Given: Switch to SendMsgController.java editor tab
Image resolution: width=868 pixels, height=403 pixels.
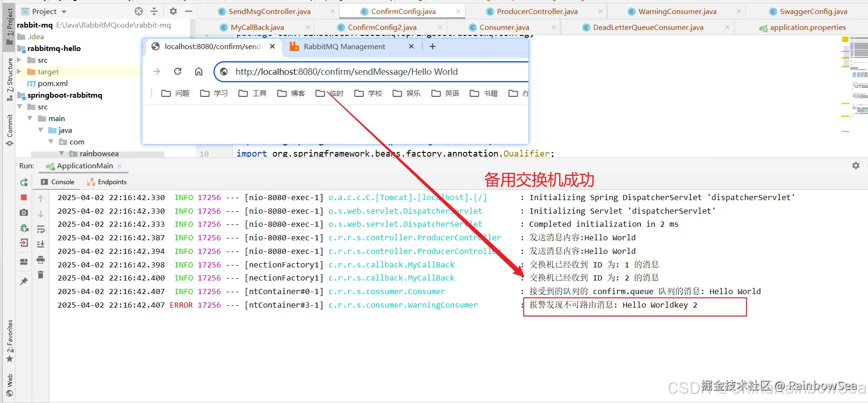Looking at the screenshot, I should (x=270, y=11).
